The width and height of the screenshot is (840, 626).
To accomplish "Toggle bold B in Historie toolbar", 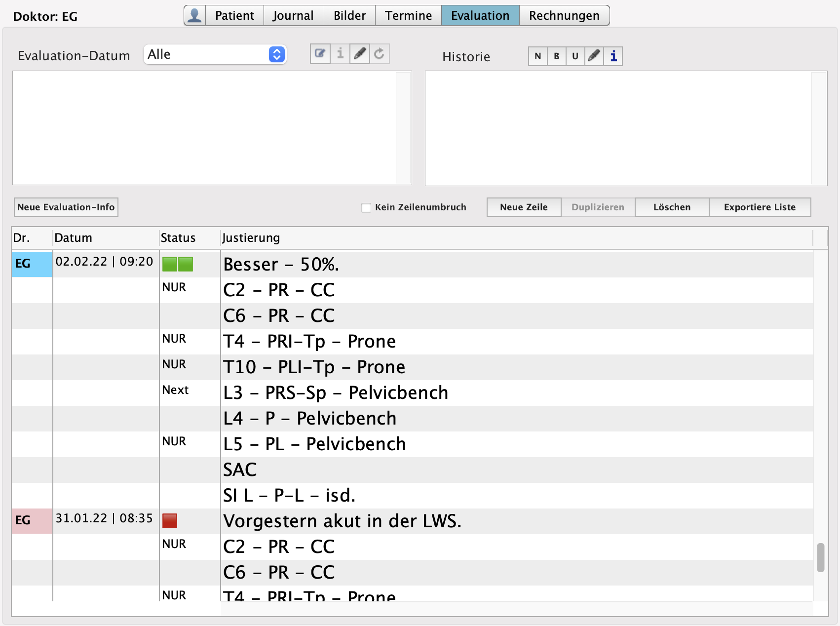I will pos(556,56).
